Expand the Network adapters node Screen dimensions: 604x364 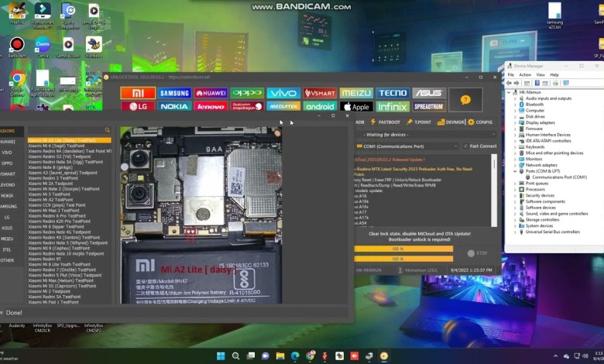(x=515, y=165)
